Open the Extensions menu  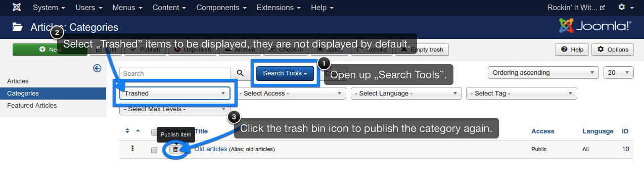279,8
